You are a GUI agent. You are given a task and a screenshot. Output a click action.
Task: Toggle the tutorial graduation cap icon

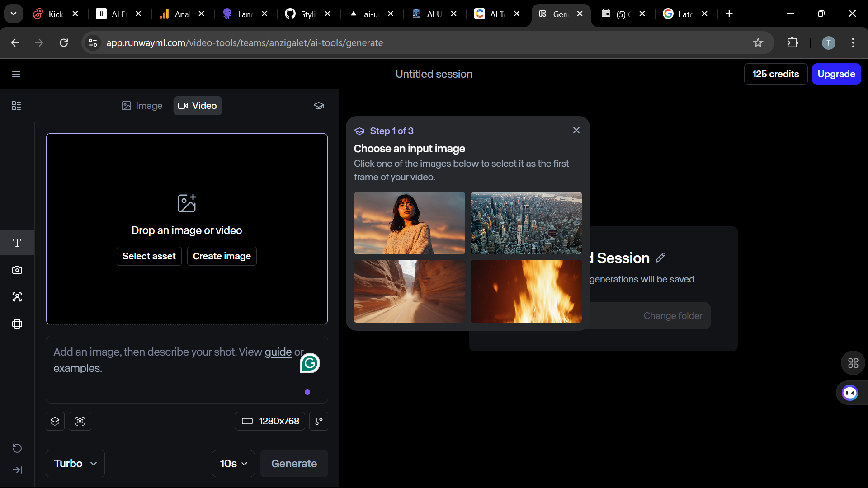(319, 106)
